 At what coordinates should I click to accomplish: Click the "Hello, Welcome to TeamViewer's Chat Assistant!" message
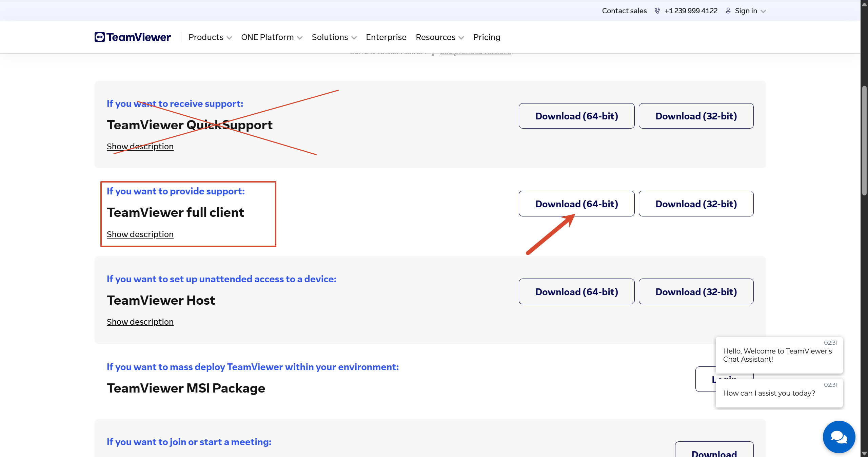click(779, 355)
